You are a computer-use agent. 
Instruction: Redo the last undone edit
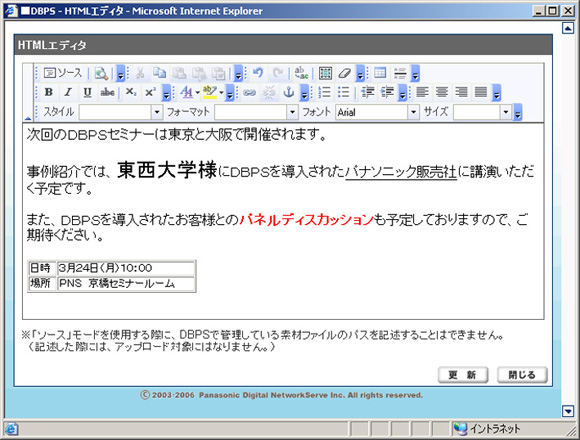(x=277, y=73)
